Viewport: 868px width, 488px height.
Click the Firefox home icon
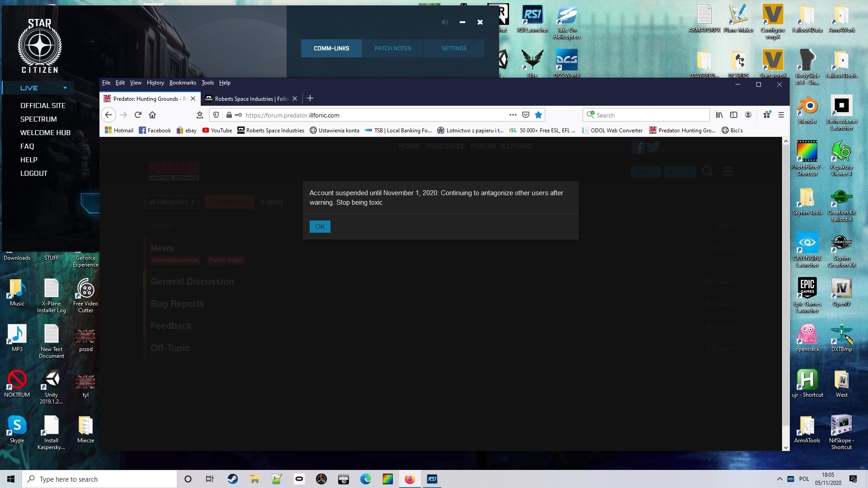152,115
